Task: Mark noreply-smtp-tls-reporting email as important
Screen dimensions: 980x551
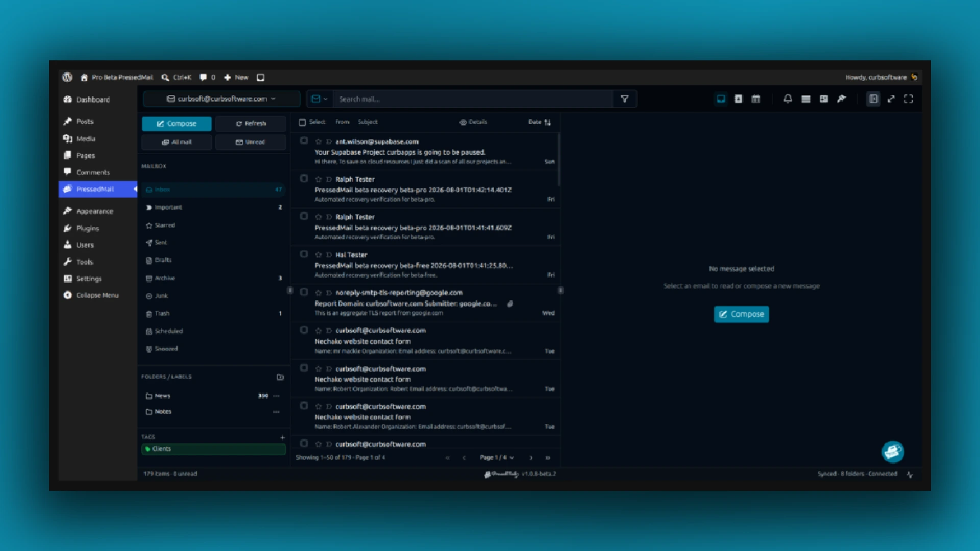Action: click(x=329, y=293)
